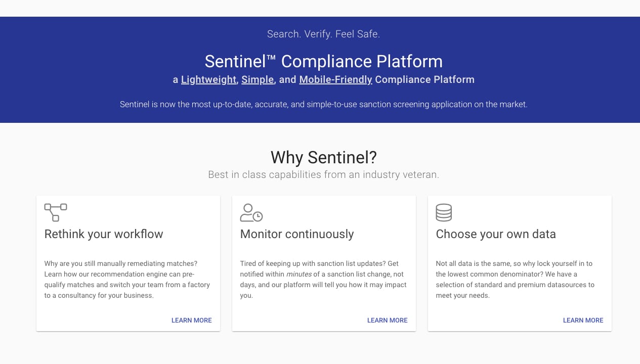
Task: Click the database stack icon
Action: click(x=444, y=212)
